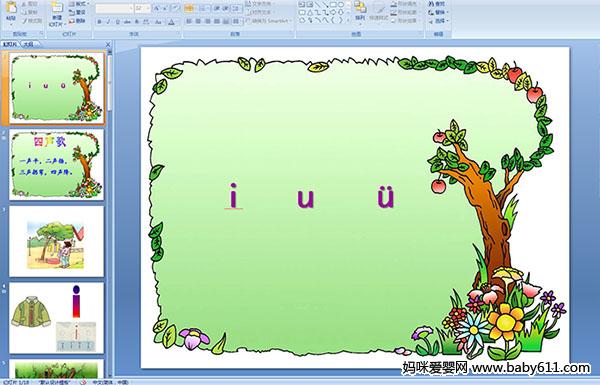The image size is (600, 385).
Task: Open the columns dropdown
Action: pyautogui.click(x=237, y=21)
